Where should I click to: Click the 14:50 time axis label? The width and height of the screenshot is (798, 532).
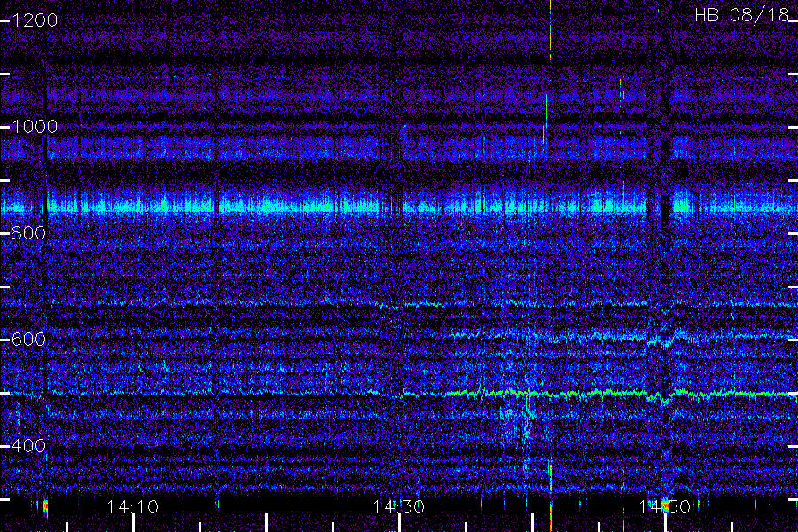pos(665,507)
